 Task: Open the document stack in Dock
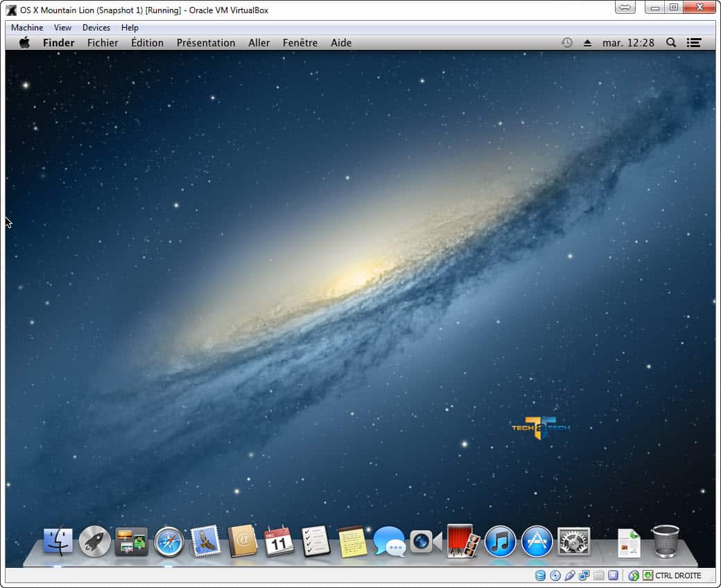(629, 542)
